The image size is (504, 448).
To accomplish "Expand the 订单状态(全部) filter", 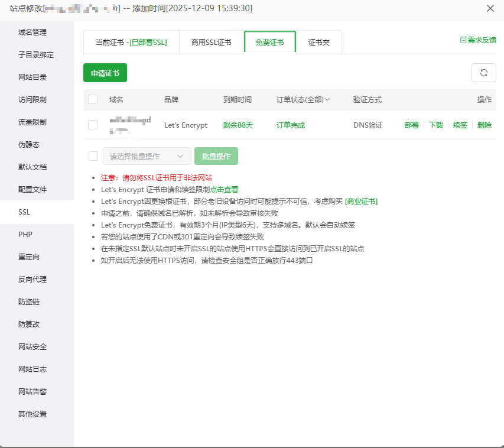I will click(x=303, y=100).
